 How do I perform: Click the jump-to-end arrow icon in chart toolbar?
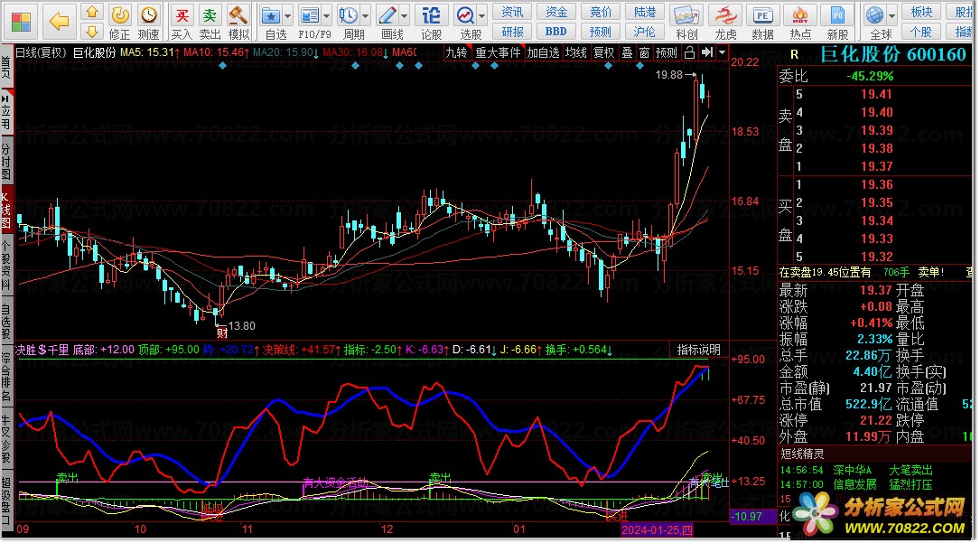coord(707,52)
